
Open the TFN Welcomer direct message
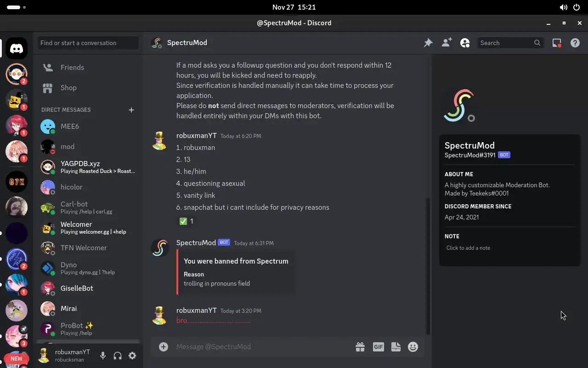pos(88,248)
